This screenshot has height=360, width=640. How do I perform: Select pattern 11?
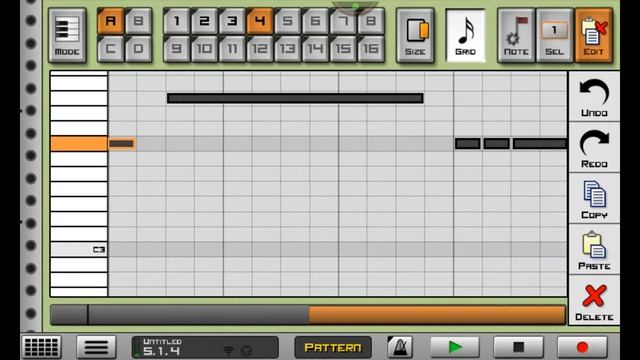232,49
